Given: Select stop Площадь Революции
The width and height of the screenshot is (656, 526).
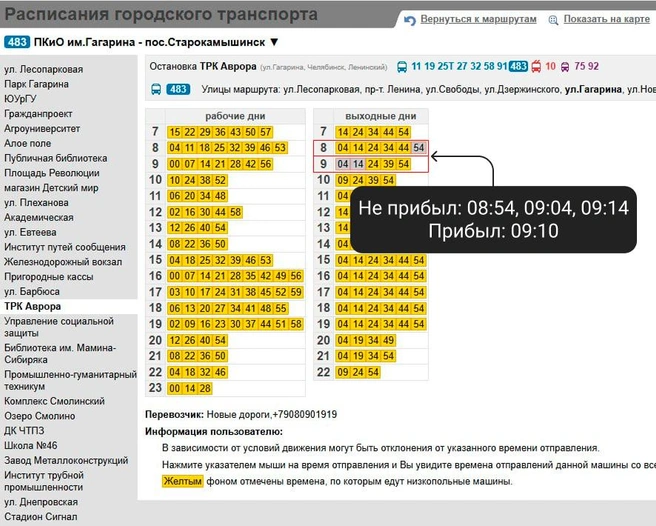Looking at the screenshot, I should (52, 173).
